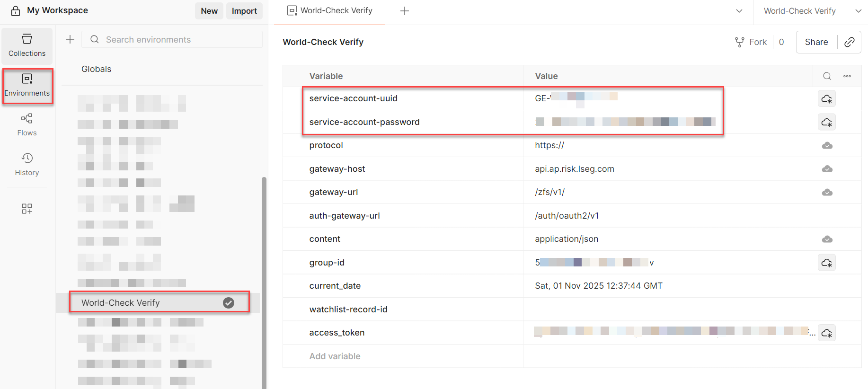Click the four-squares icon below History
This screenshot has height=389, width=868.
coord(27,208)
